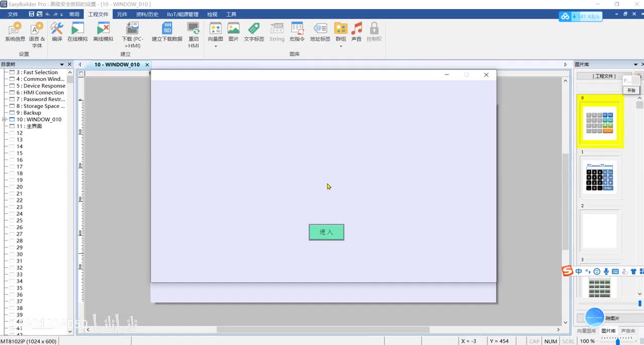
Task: Open 文件 menu
Action: pyautogui.click(x=13, y=15)
